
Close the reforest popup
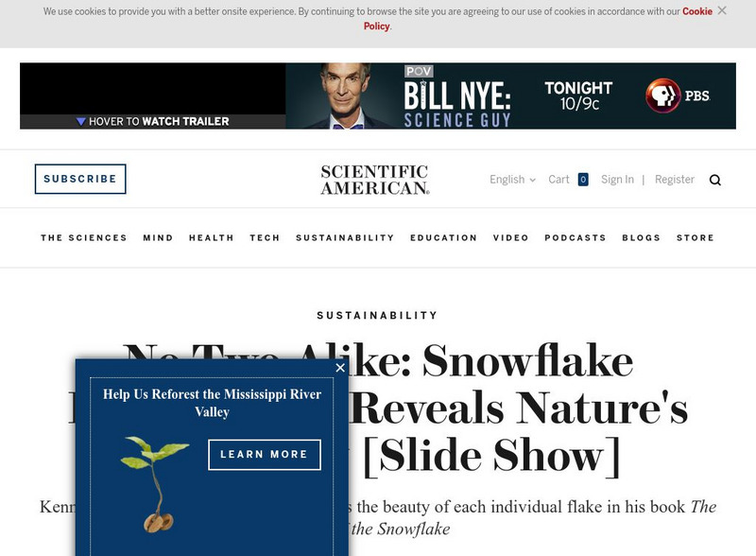click(x=340, y=368)
